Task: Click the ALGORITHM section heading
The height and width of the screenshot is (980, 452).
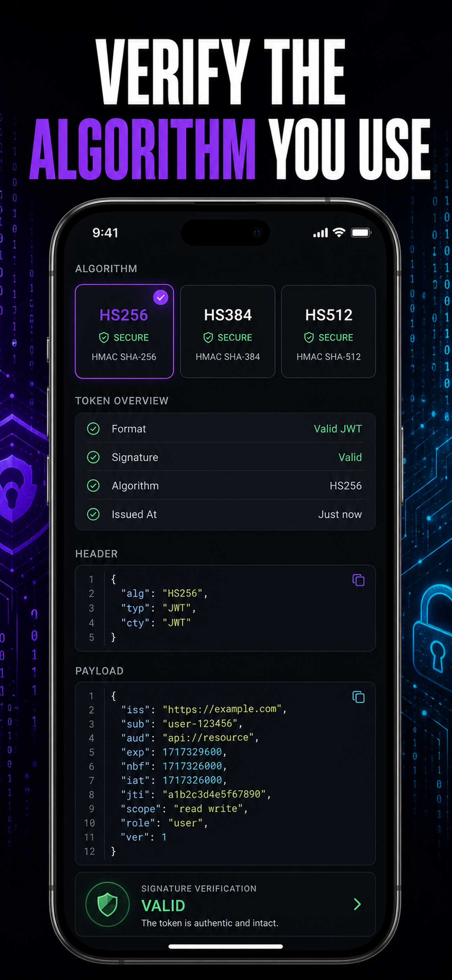Action: point(106,268)
